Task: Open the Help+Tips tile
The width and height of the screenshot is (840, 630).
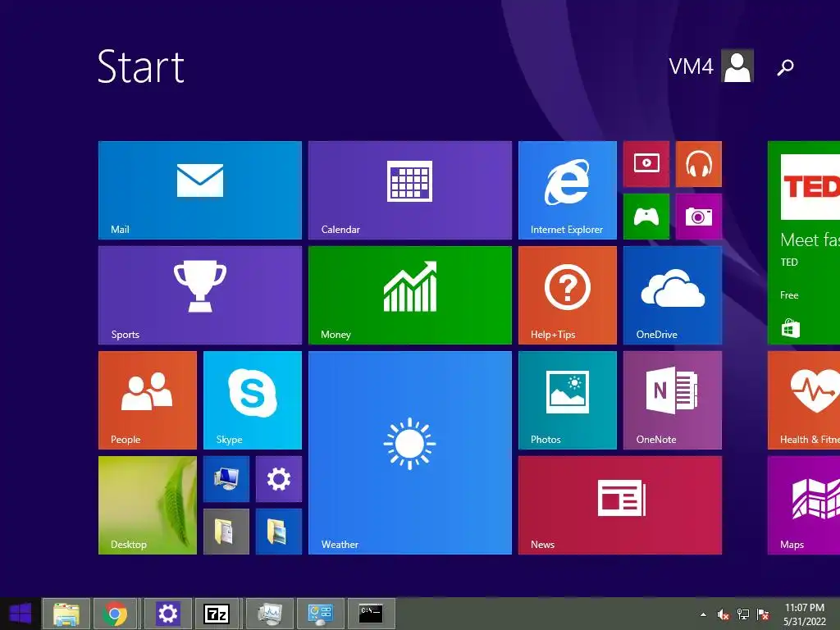Action: point(568,295)
